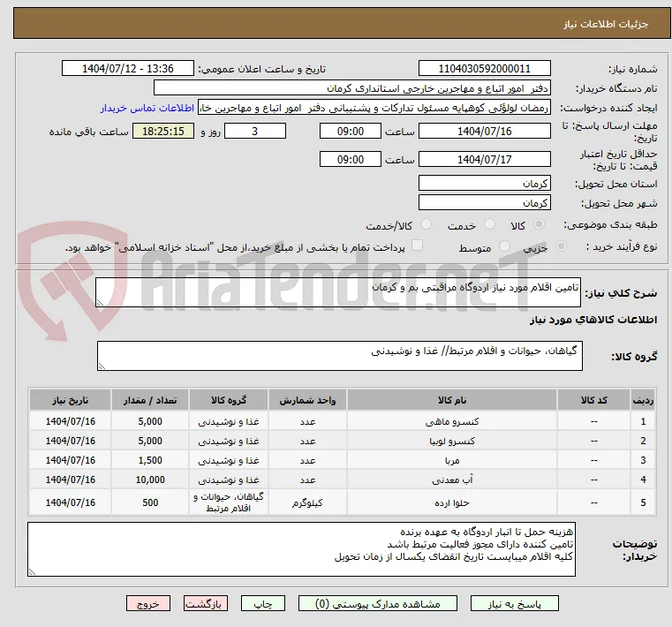Click quantity 5,000 in کنسرو ماهی row
The width and height of the screenshot is (672, 627).
(x=150, y=422)
